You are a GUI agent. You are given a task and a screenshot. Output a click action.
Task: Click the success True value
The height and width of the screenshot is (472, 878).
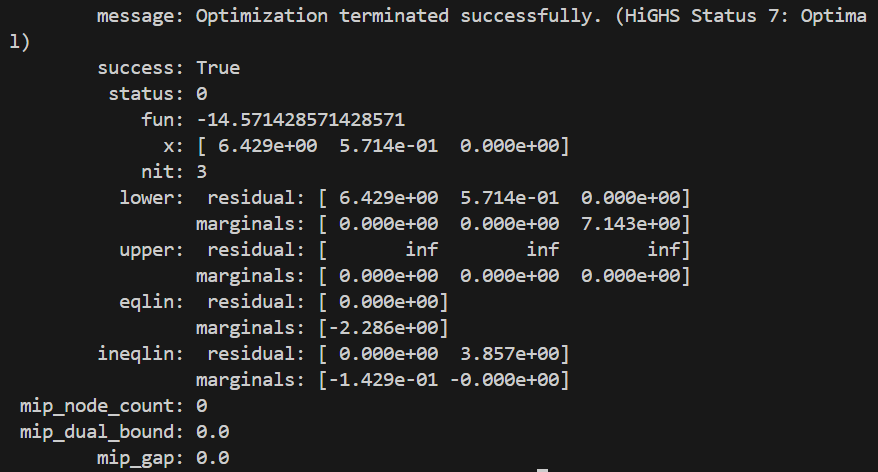[218, 68]
